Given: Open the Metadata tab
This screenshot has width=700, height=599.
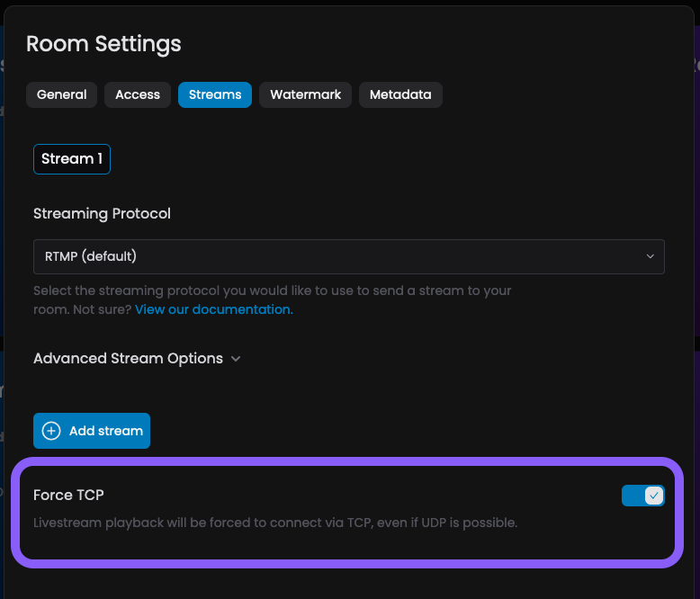Looking at the screenshot, I should [x=400, y=94].
